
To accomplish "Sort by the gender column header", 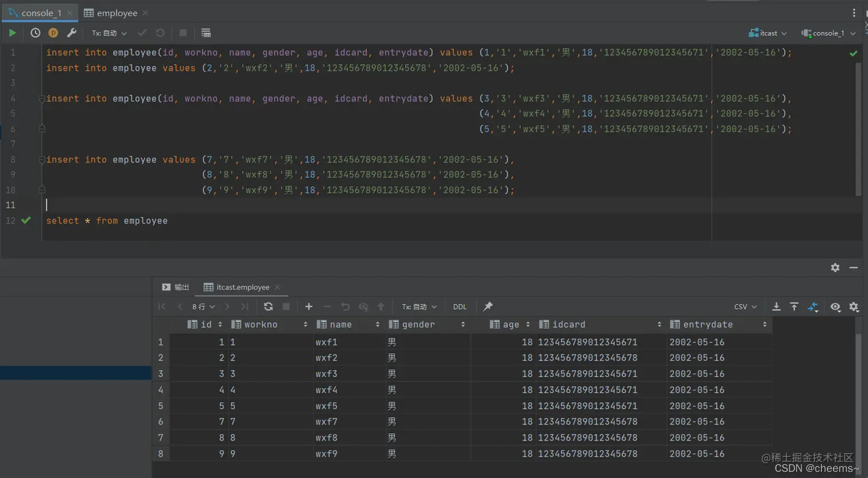I will point(428,325).
